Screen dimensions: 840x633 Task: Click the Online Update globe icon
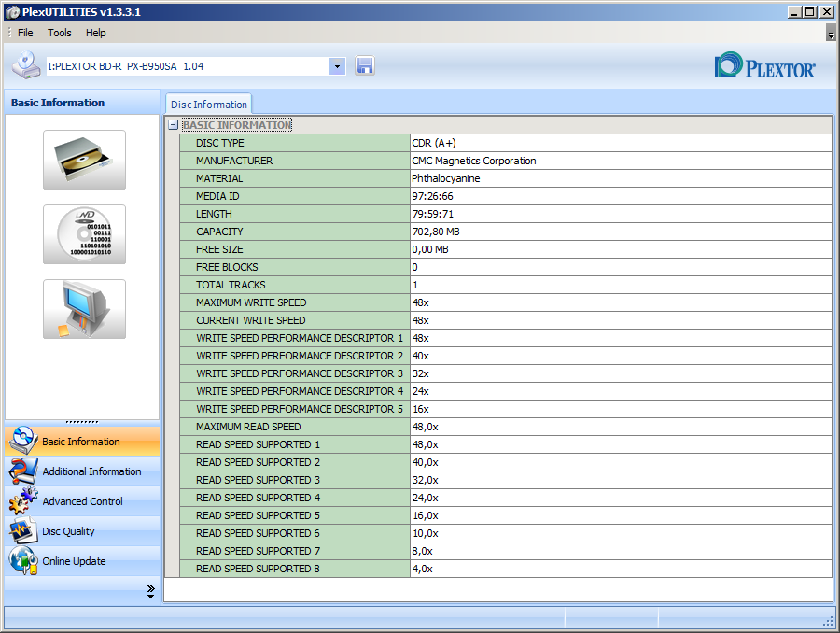[23, 560]
